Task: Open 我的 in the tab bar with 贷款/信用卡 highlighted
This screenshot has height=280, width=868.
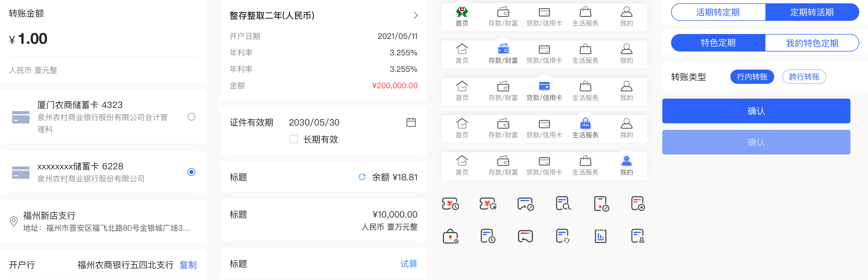Action: pos(627,91)
